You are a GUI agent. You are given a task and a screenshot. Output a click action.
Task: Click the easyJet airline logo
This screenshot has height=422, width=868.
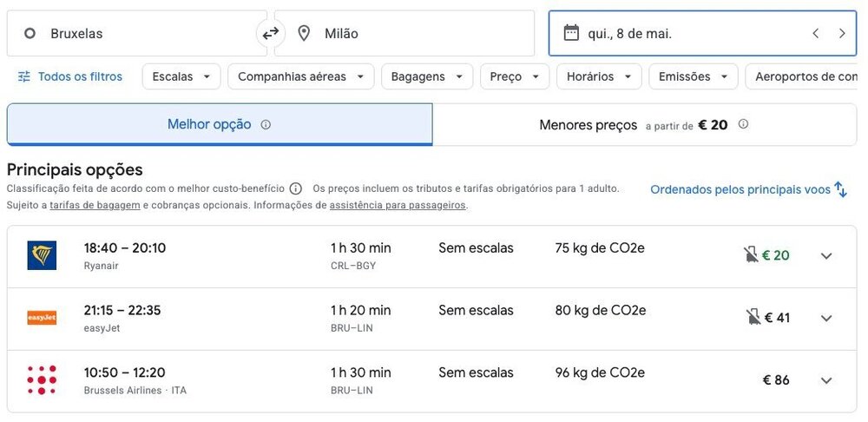42,318
